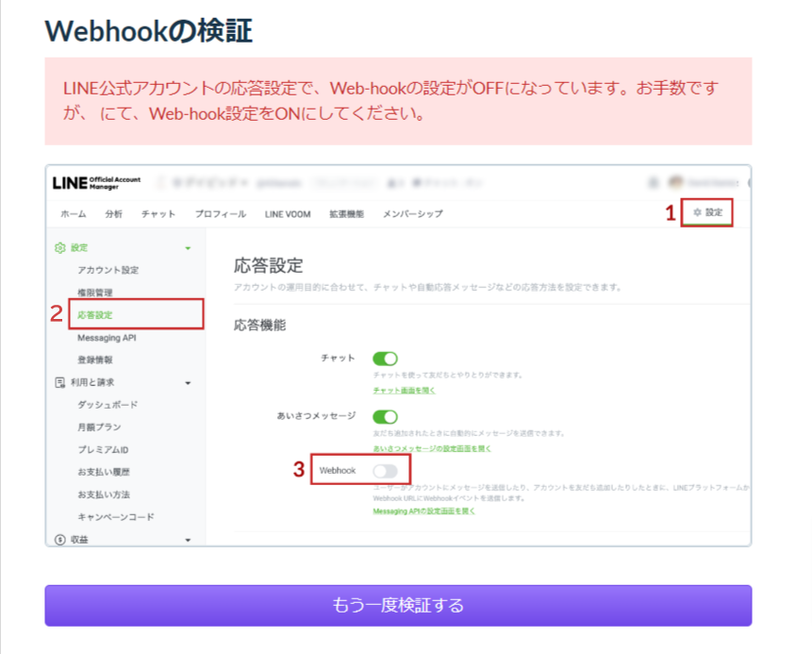Click the Messaging APIの設定画面を開く link
Viewport: 812px width, 654px height.
tap(424, 511)
